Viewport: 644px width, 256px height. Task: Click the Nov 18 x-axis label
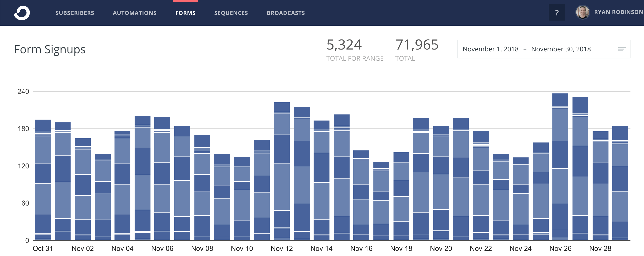click(401, 249)
